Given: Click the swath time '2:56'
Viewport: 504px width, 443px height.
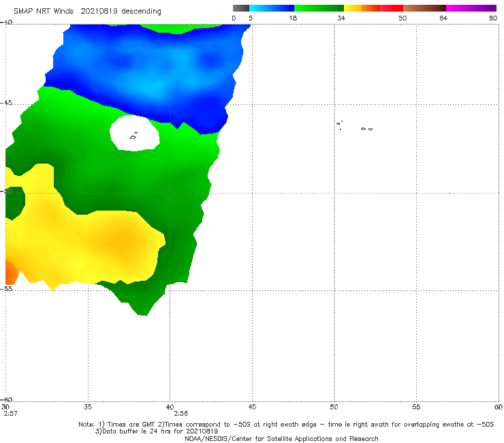Looking at the screenshot, I should pos(180,414).
